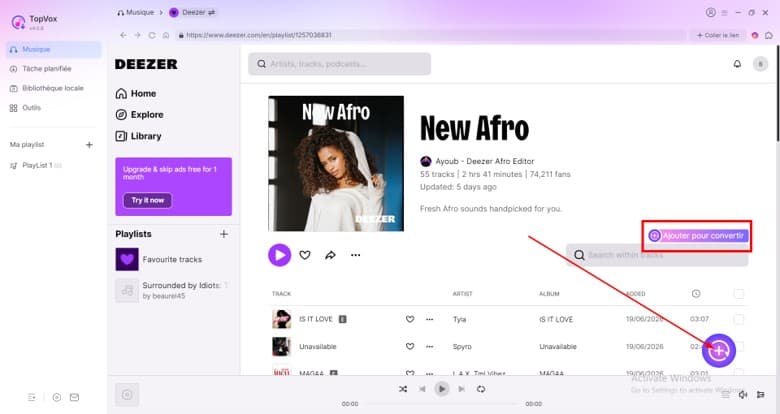
Task: Skip to next track in player
Action: tap(461, 389)
